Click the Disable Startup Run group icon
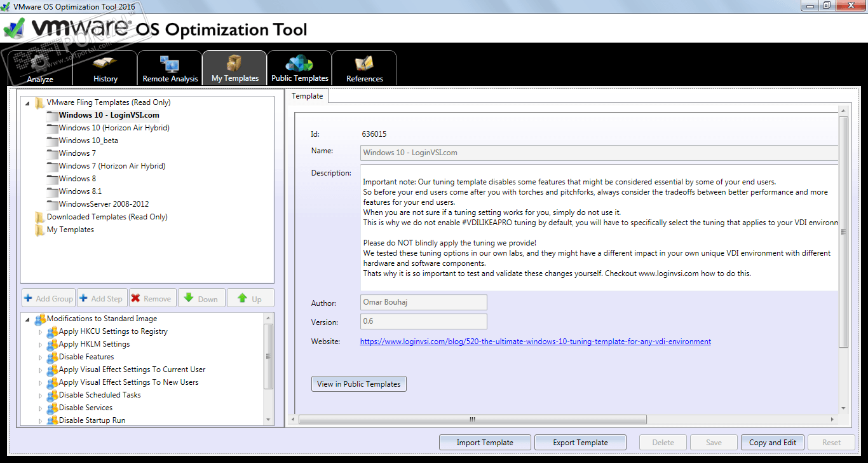Screen dimensions: 868x463 point(52,420)
